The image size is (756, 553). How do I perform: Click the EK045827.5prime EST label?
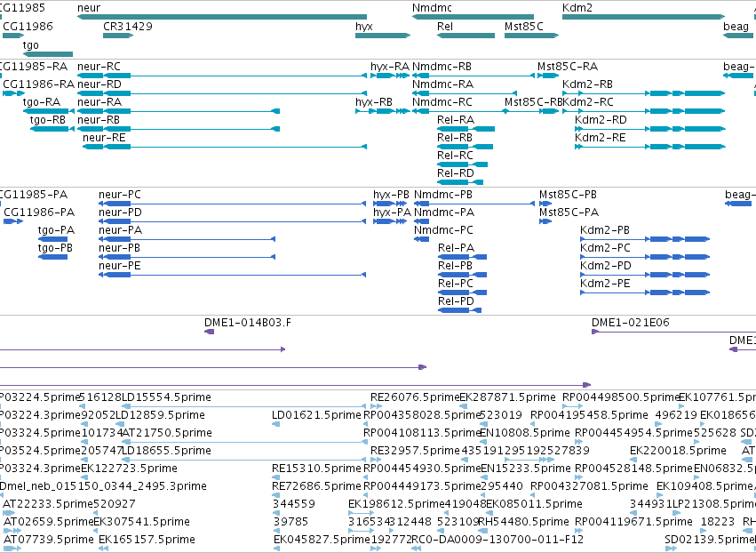point(322,540)
